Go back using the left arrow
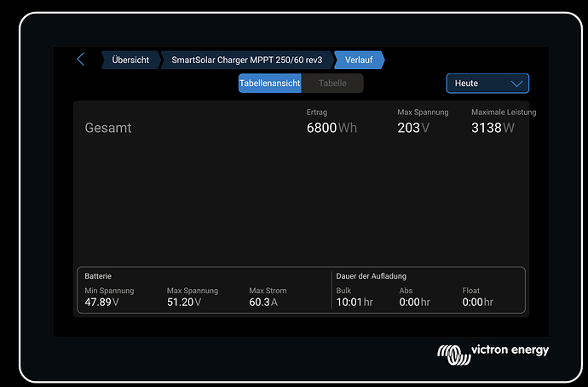This screenshot has height=387, width=588. click(81, 60)
